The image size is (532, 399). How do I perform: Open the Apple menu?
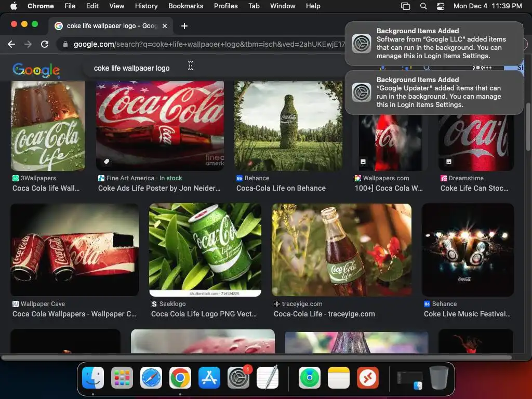[x=14, y=6]
